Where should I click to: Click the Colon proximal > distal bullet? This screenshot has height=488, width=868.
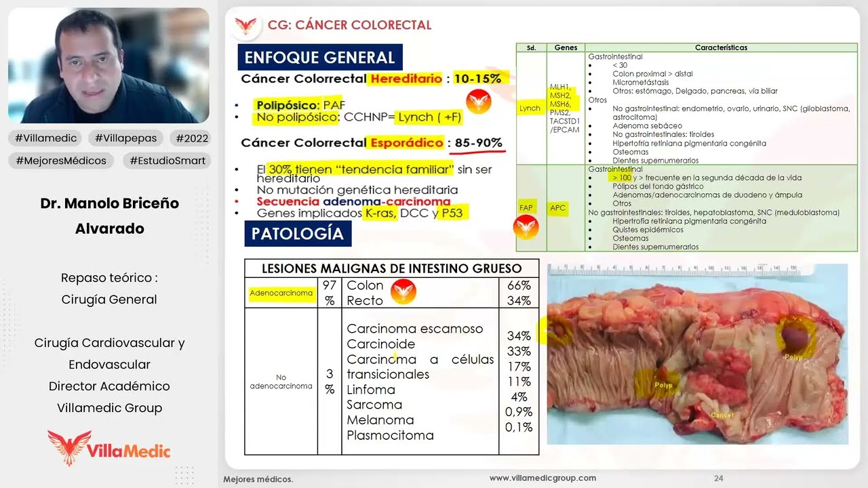tap(652, 74)
